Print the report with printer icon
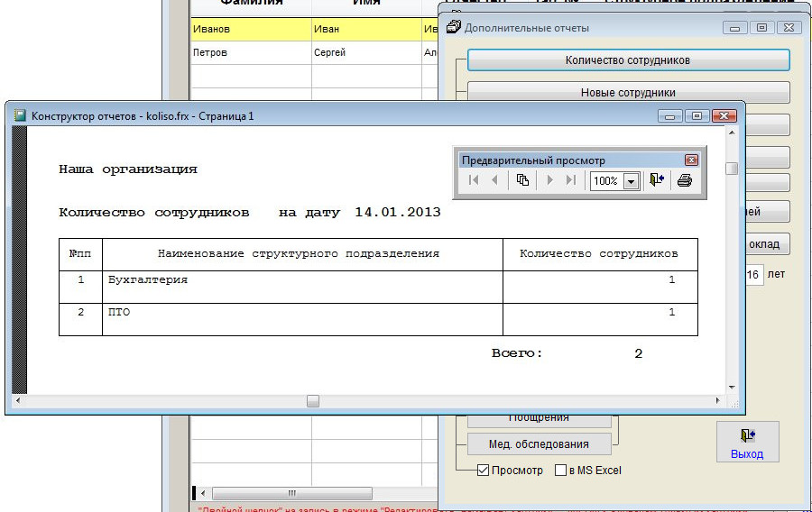This screenshot has height=512, width=812. pos(685,180)
